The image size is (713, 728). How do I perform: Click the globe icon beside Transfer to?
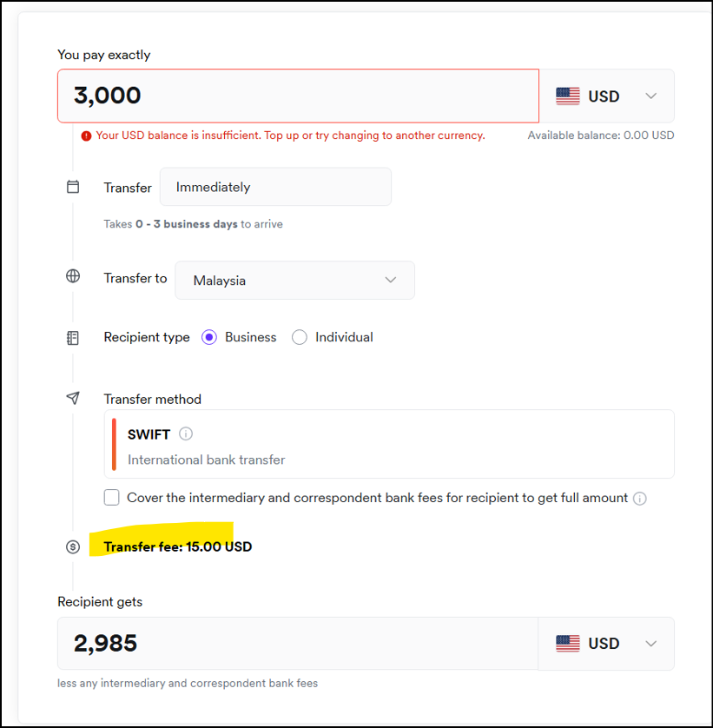click(x=73, y=276)
